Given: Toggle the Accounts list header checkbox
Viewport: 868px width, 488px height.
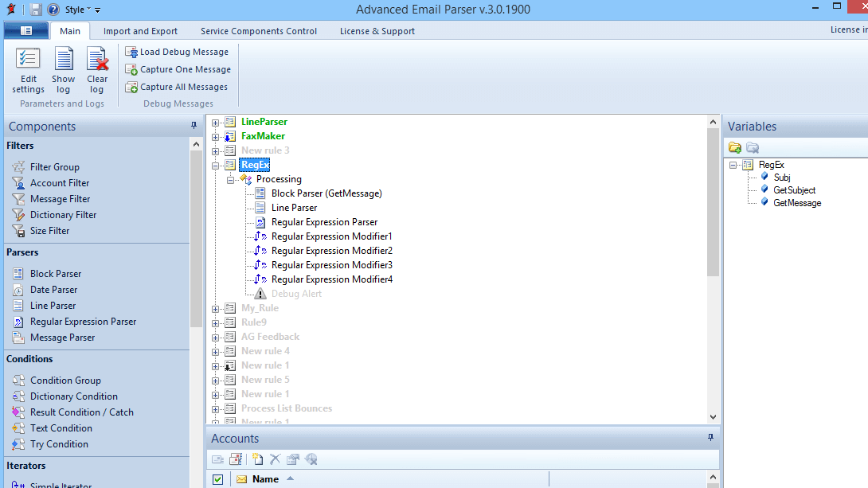Looking at the screenshot, I should click(217, 479).
